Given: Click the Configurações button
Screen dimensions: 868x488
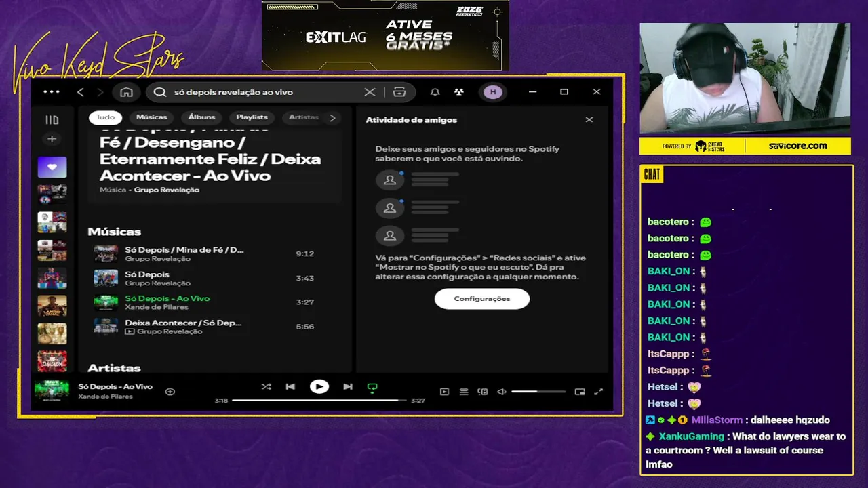Looking at the screenshot, I should (482, 298).
